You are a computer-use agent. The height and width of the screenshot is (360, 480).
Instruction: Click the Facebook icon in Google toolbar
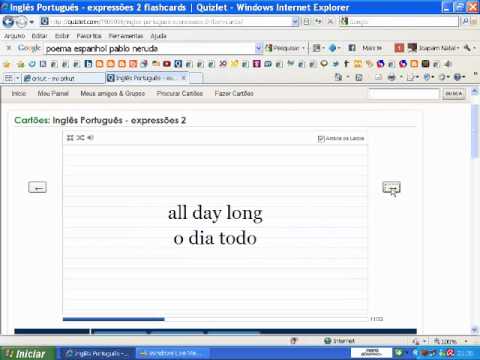352,48
